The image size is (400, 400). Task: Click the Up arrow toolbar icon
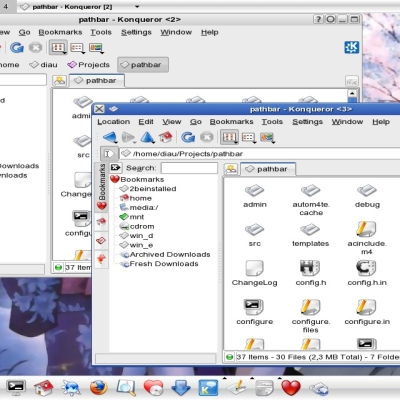(x=147, y=137)
